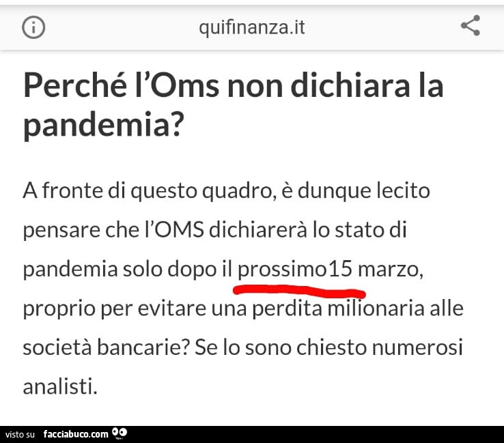The image size is (504, 443).
Task: Click the words "dichiarerà lo stato di"
Action: coord(308,230)
